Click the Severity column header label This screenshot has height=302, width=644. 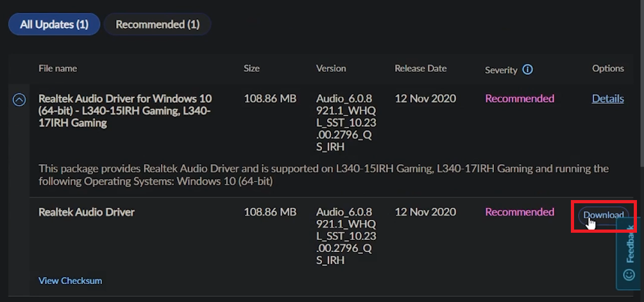pos(501,70)
